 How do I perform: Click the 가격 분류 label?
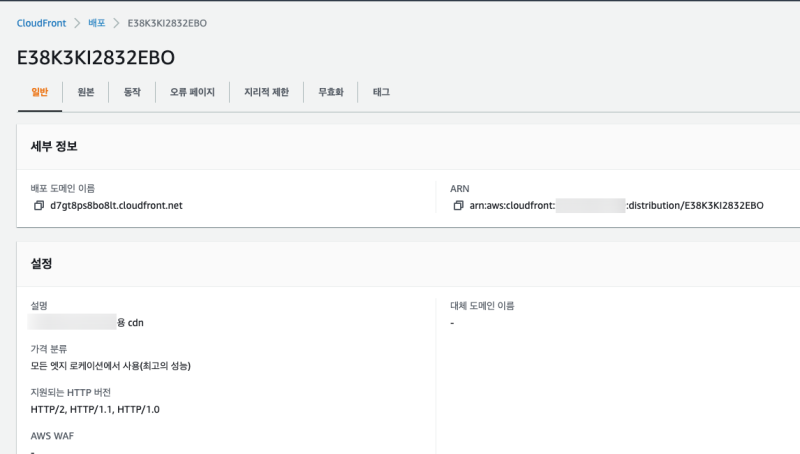coord(49,349)
